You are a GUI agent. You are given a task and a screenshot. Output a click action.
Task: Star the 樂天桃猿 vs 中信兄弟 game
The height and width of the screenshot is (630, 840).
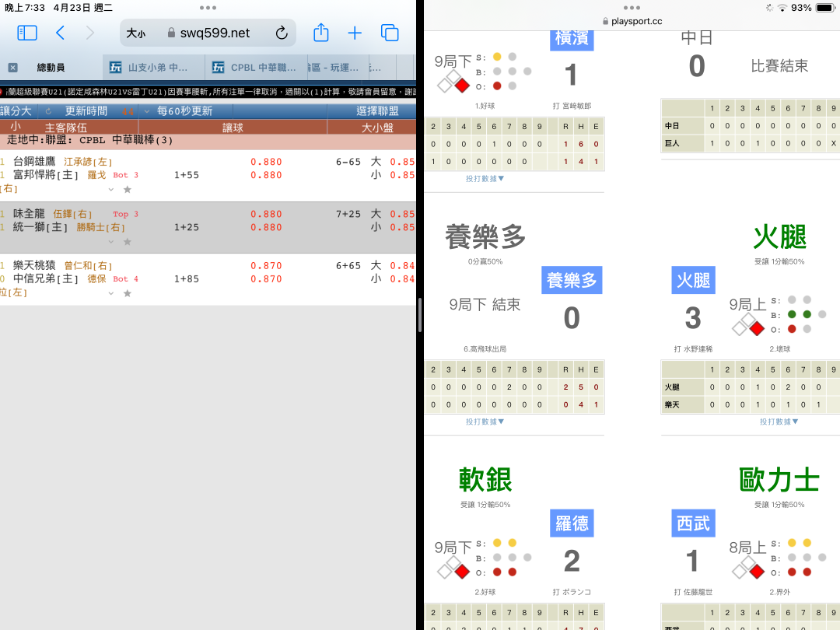128,293
